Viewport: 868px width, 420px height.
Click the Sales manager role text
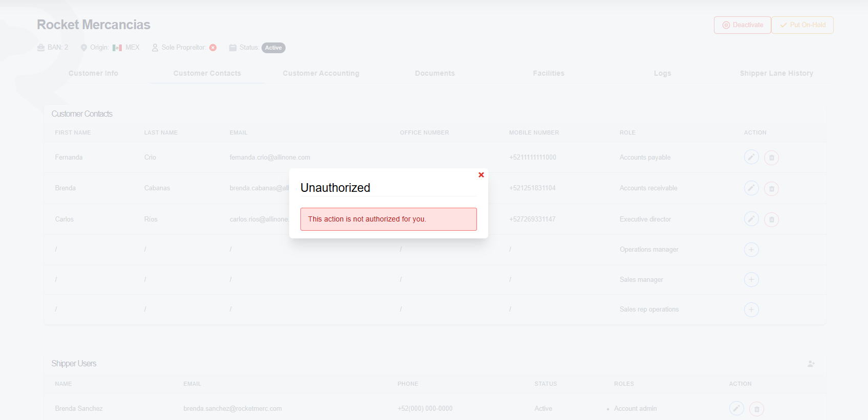point(641,279)
